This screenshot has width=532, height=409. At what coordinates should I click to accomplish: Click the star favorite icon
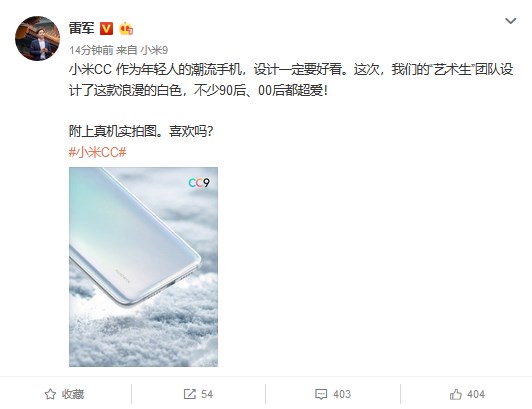coord(50,394)
